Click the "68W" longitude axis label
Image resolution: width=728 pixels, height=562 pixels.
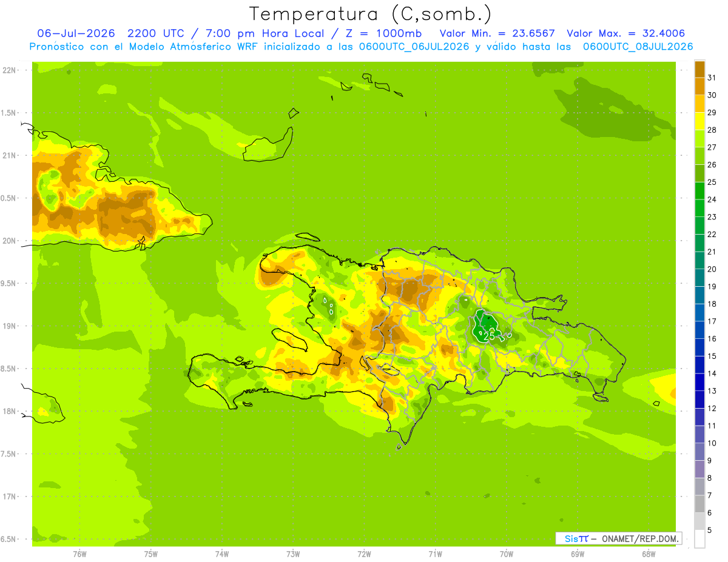point(649,554)
